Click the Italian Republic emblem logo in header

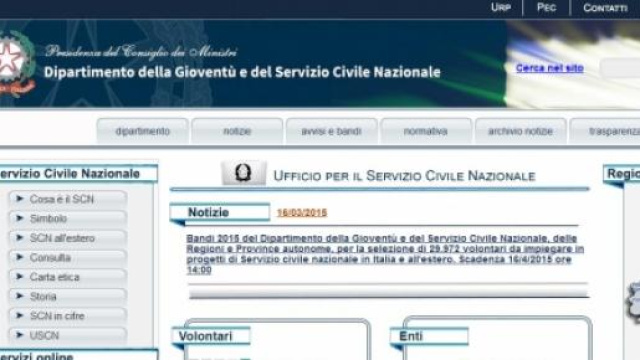16,63
